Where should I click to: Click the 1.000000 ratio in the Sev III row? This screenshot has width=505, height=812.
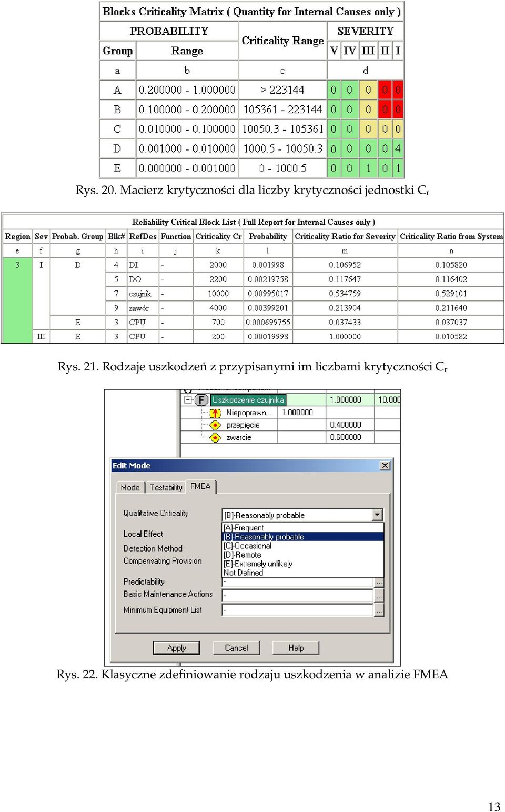pos(345,337)
